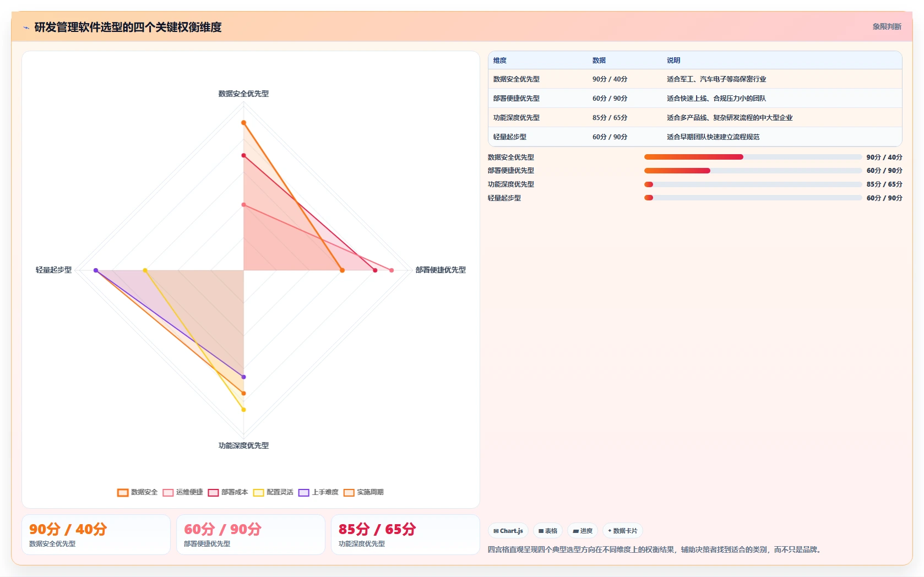Click the 部署便捷优先型 progress bar
Screen dimensions: 924x577
click(x=753, y=171)
